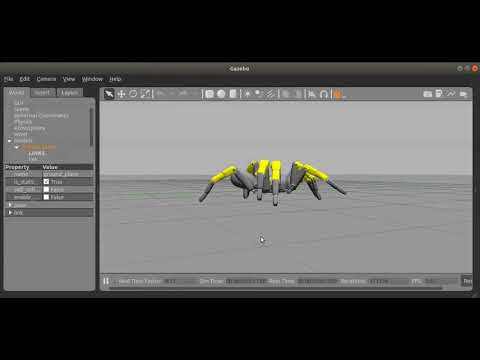Click the bottom bar horizontal scrollbar
The width and height of the screenshot is (480, 360).
click(275, 288)
